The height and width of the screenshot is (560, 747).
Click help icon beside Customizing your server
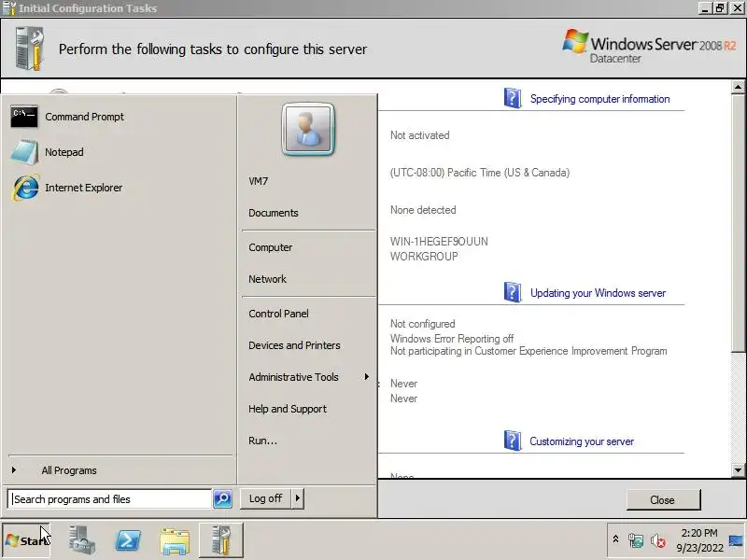pyautogui.click(x=512, y=441)
